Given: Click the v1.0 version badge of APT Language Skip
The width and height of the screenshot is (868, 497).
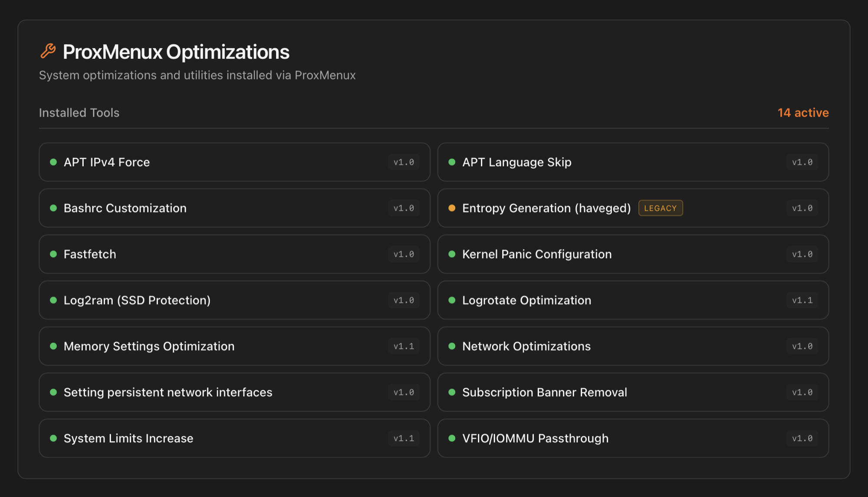Looking at the screenshot, I should click(x=802, y=162).
